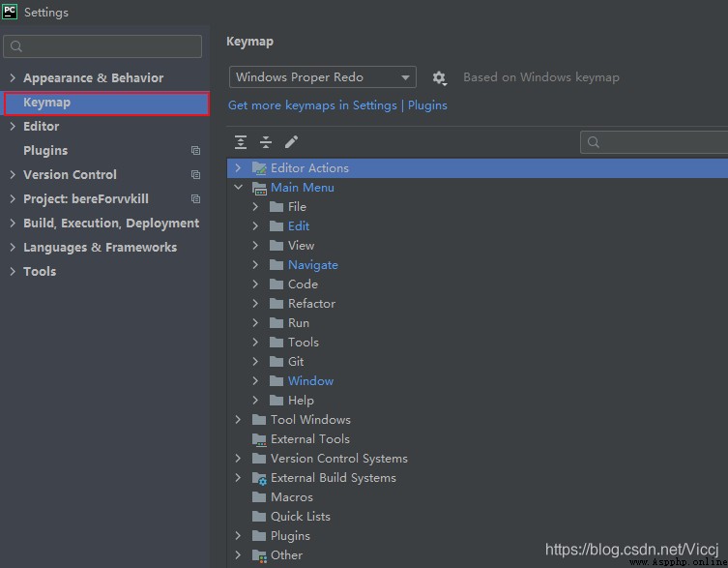
Task: Click the Macros folder icon
Action: (x=259, y=497)
